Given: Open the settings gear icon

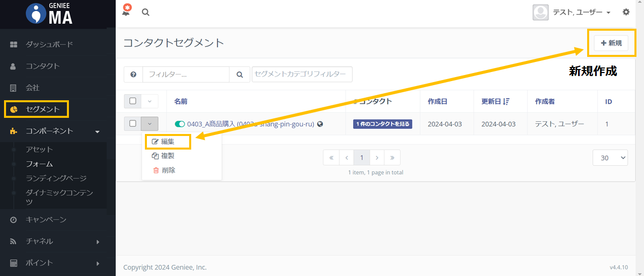Looking at the screenshot, I should (x=626, y=12).
